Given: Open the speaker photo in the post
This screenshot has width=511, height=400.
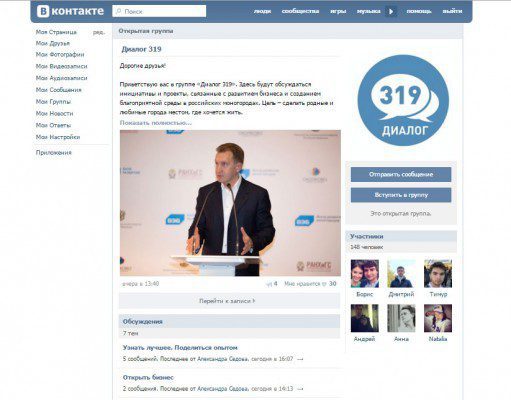Looking at the screenshot, I should coord(230,203).
